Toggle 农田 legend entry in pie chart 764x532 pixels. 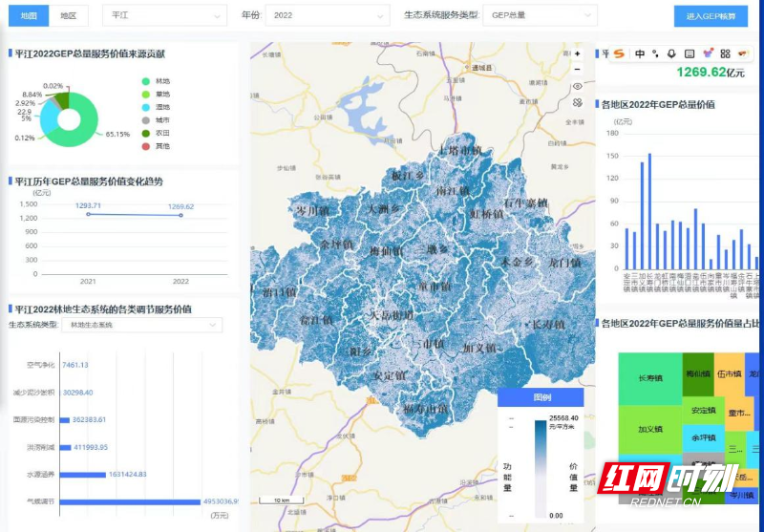(154, 133)
